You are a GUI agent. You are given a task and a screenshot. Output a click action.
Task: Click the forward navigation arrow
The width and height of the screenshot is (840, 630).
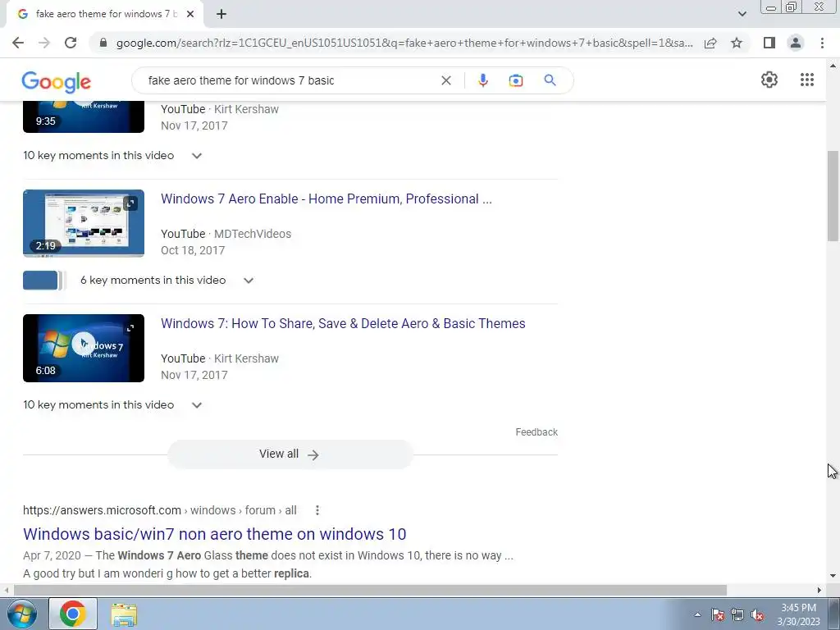[44, 43]
